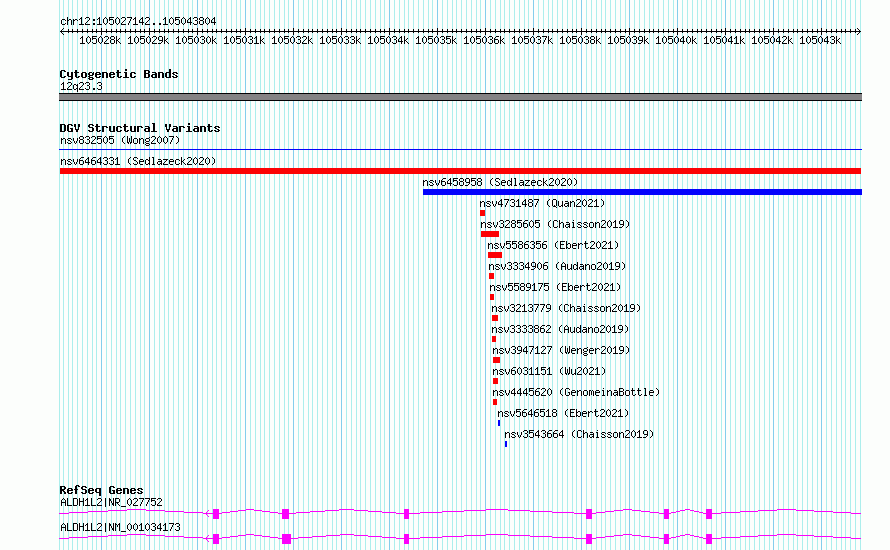
Task: Select the red nsv6464331 variant bar
Action: [x=460, y=171]
